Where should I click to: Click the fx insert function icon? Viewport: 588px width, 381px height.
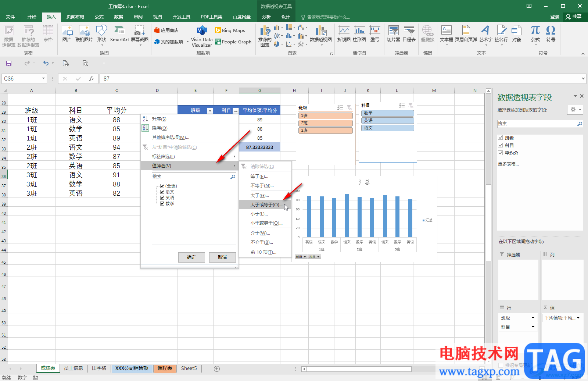92,79
